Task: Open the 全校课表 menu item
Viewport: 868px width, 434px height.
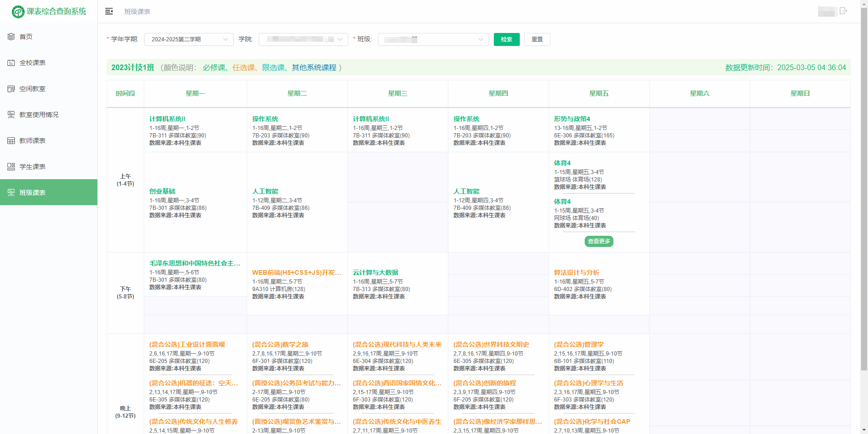Action: [x=49, y=63]
